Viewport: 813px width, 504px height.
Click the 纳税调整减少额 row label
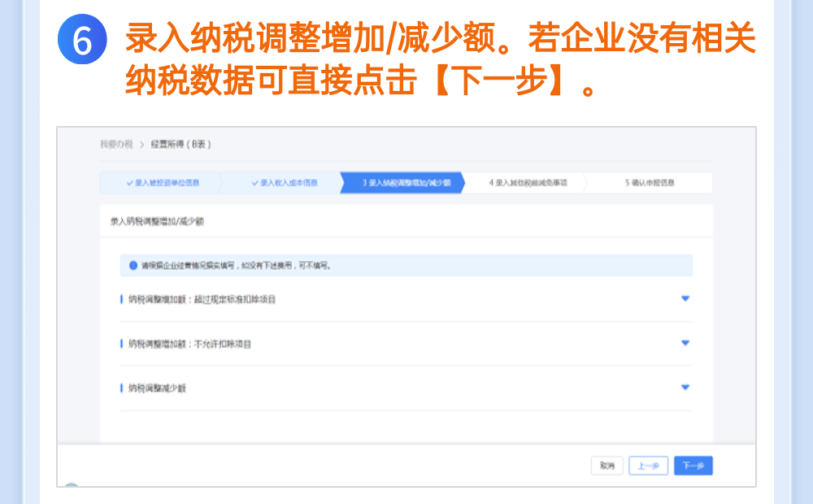(x=157, y=388)
